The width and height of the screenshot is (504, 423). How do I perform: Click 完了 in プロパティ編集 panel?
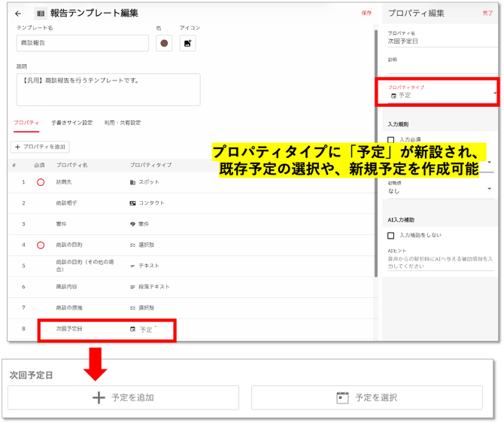coord(487,13)
